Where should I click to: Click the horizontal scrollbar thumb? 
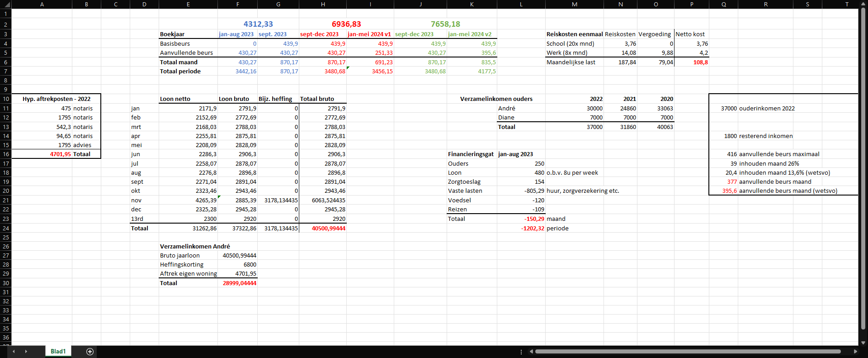pyautogui.click(x=687, y=352)
